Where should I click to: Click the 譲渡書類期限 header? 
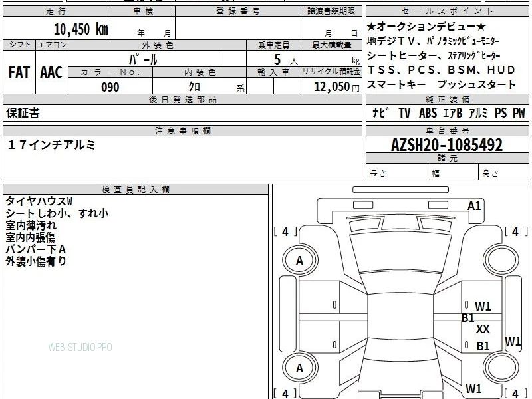pos(331,11)
